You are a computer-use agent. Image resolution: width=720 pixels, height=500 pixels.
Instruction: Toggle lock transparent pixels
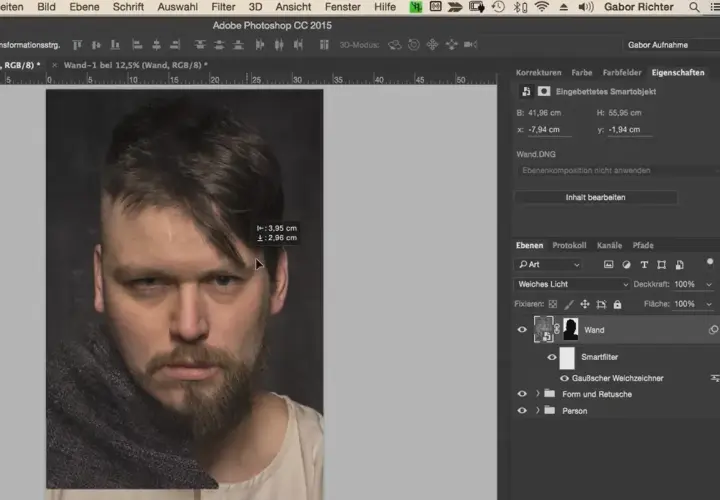point(553,304)
